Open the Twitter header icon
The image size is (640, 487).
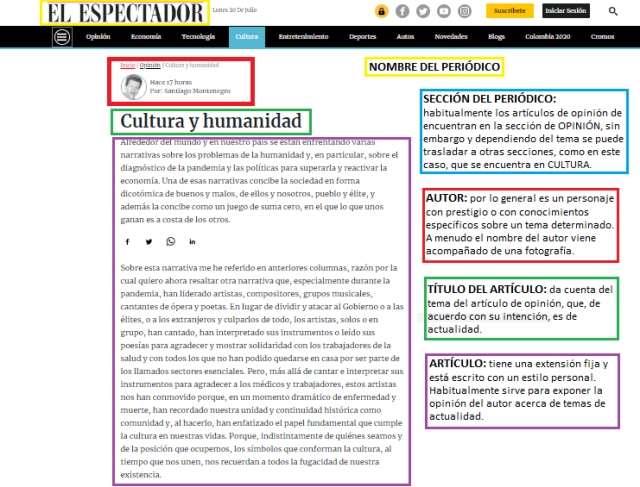pos(423,11)
